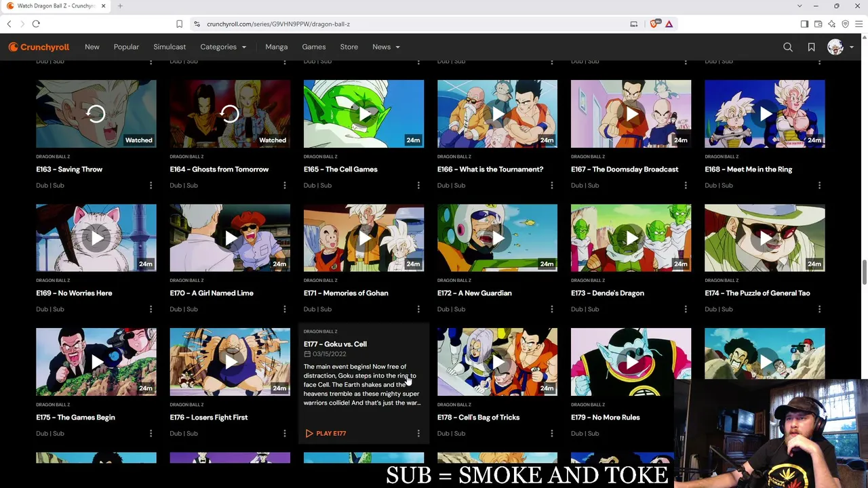This screenshot has width=868, height=488.
Task: Open more options for E171 – Memories of Gohan
Action: (x=418, y=309)
